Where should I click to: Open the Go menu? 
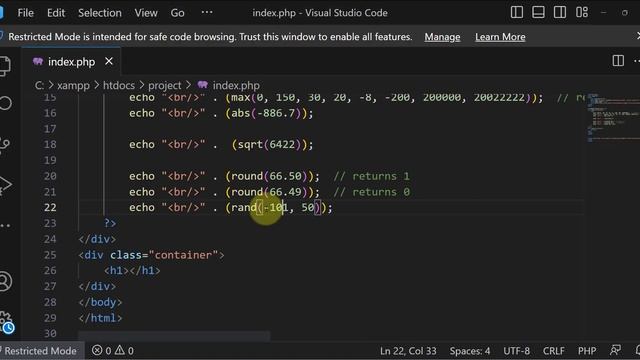coord(178,13)
